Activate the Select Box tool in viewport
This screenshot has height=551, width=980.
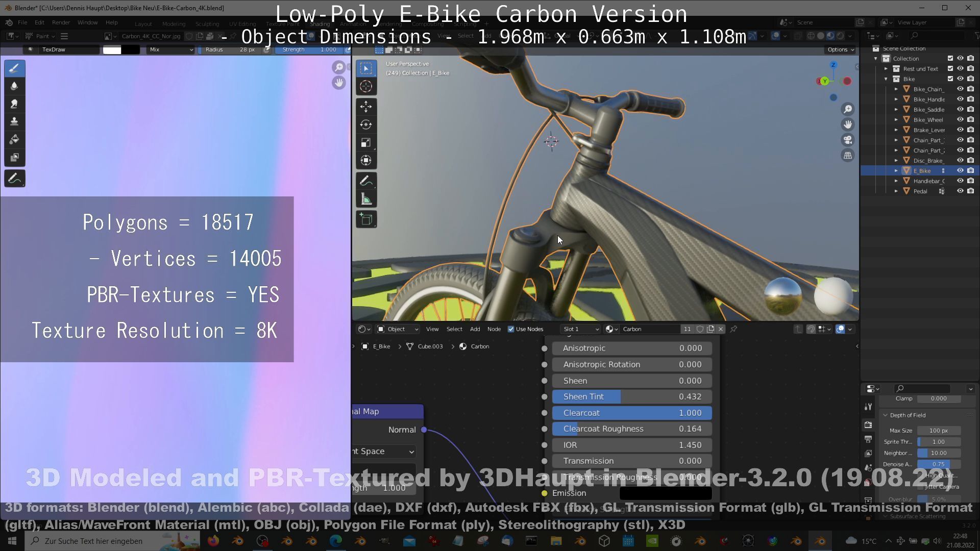[x=366, y=68]
